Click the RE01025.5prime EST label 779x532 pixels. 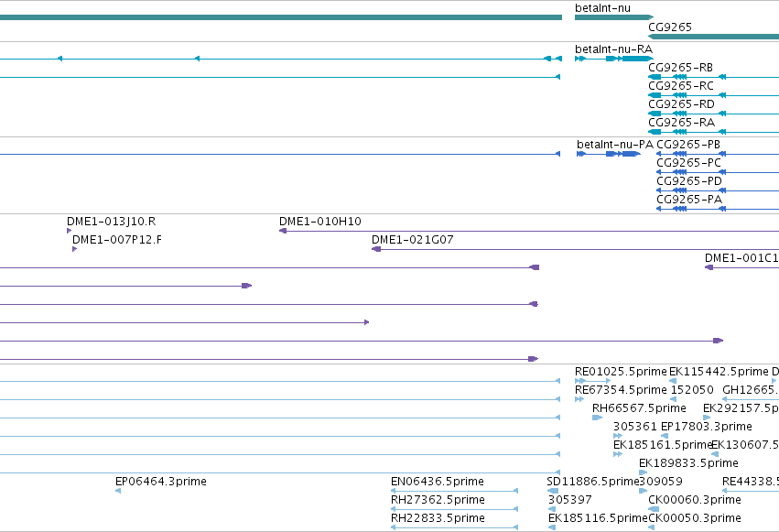tap(621, 372)
